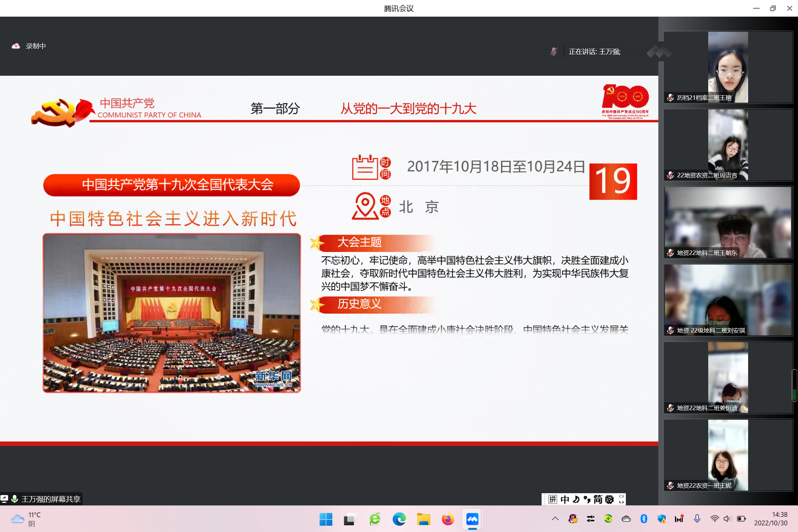Select video tile of 地资 22级地科二班刘安琪
Image resolution: width=798 pixels, height=532 pixels.
coord(728,300)
